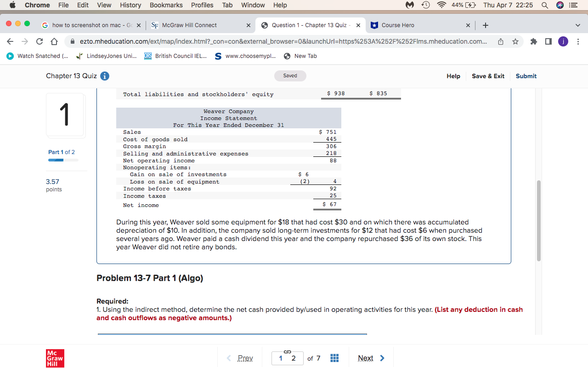Open the side panel icon in Chrome toolbar
This screenshot has height=368, width=588.
pyautogui.click(x=548, y=41)
